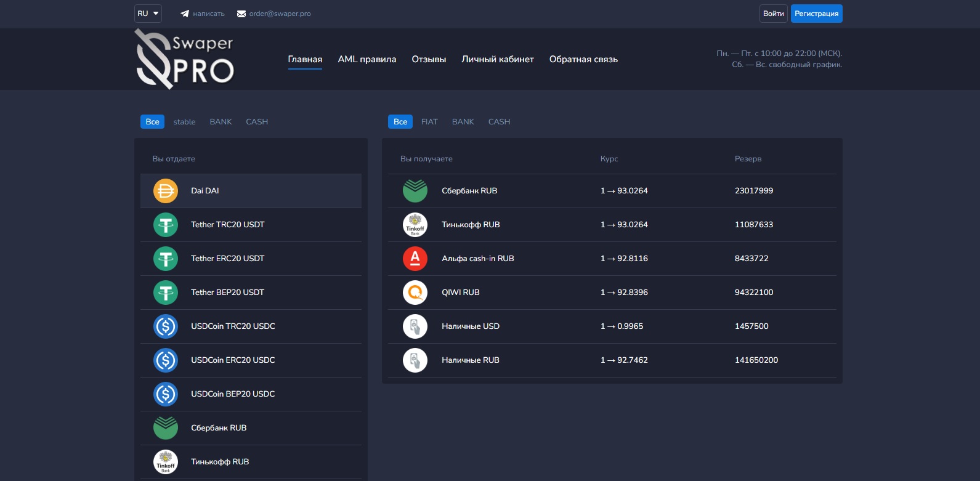The height and width of the screenshot is (481, 980).
Task: Click Сбербанк icon in the give list
Action: pos(166,428)
